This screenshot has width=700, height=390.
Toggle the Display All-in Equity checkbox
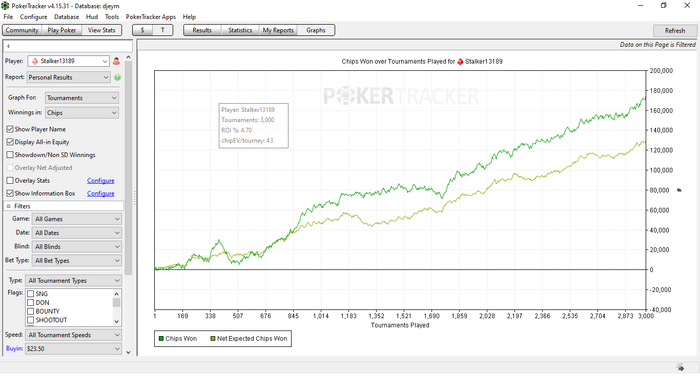(x=10, y=142)
